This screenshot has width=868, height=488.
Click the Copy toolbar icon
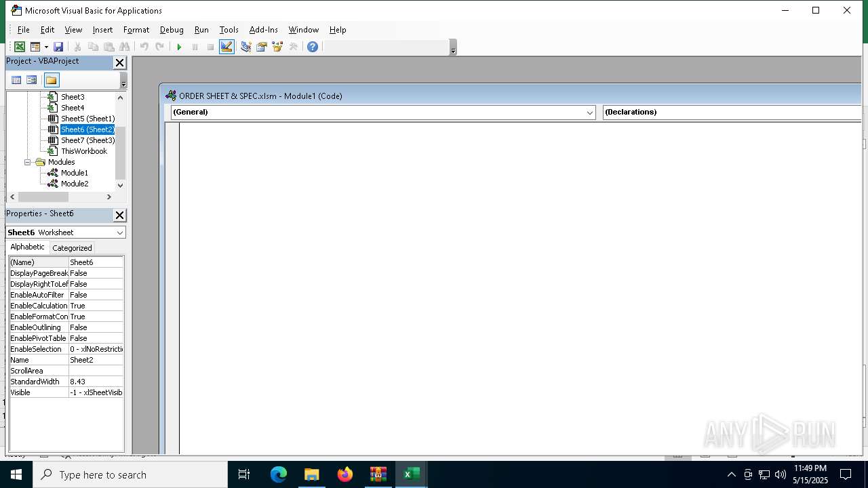tap(93, 47)
